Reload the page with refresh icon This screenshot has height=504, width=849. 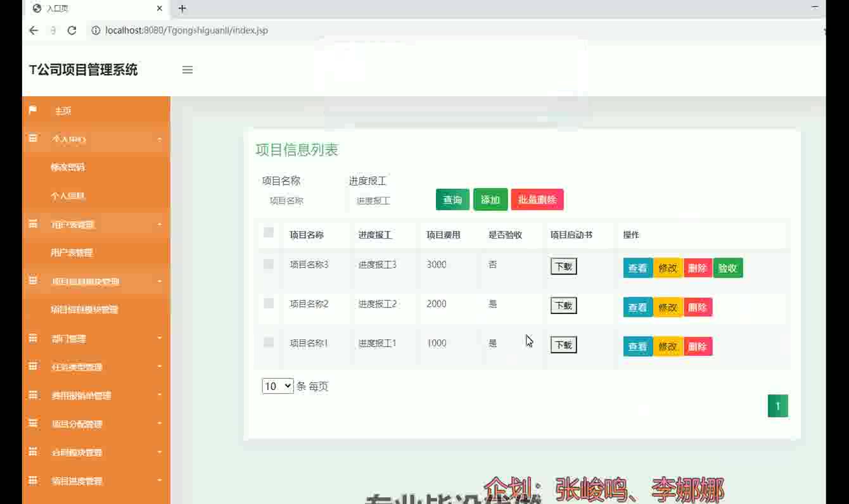click(x=72, y=30)
